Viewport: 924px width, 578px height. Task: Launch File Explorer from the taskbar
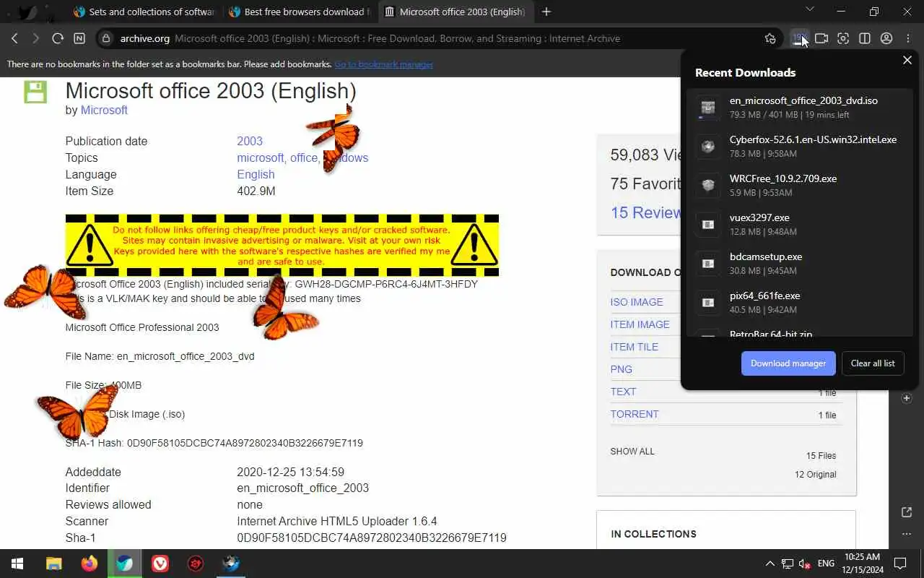click(54, 564)
